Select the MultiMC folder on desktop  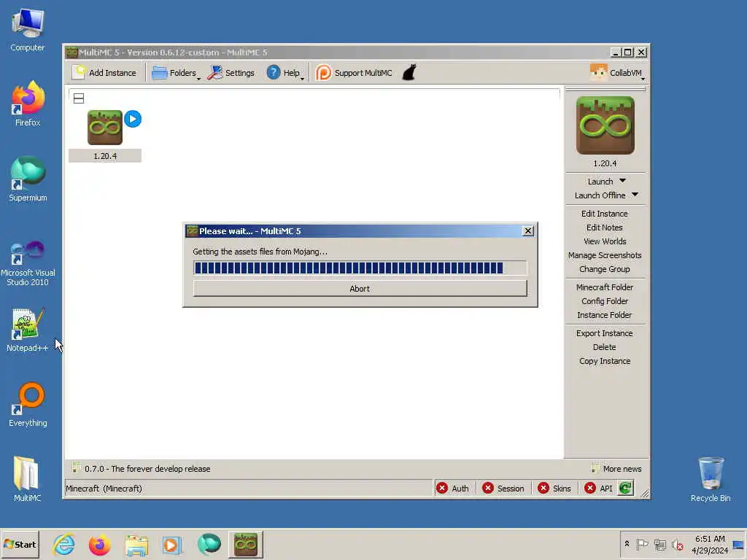[x=27, y=479]
